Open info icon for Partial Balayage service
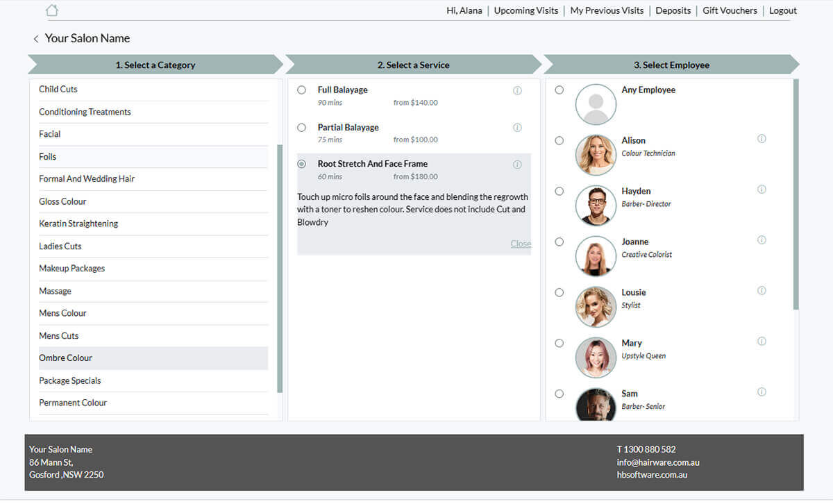The width and height of the screenshot is (833, 504). (517, 128)
